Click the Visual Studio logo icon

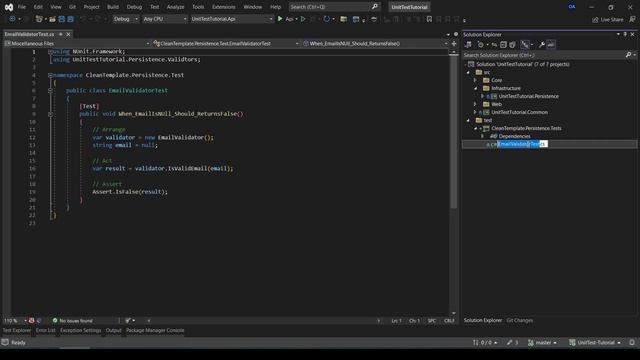tap(9, 7)
